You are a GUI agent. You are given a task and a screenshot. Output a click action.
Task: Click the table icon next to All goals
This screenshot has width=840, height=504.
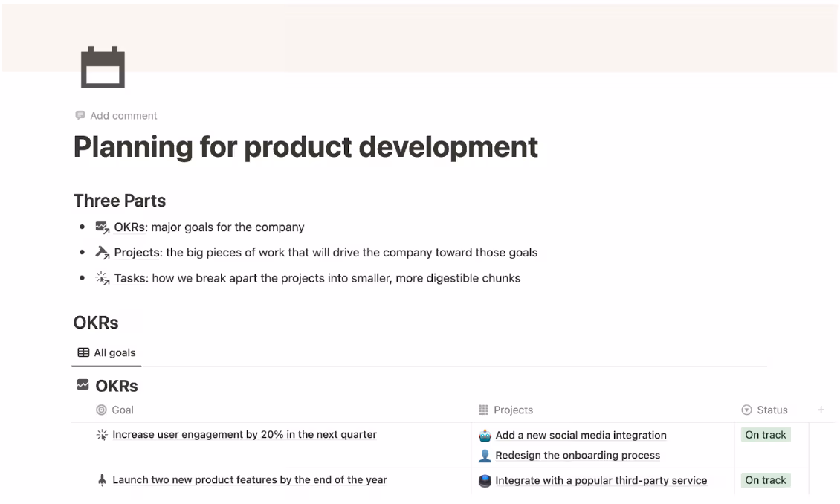click(x=82, y=352)
